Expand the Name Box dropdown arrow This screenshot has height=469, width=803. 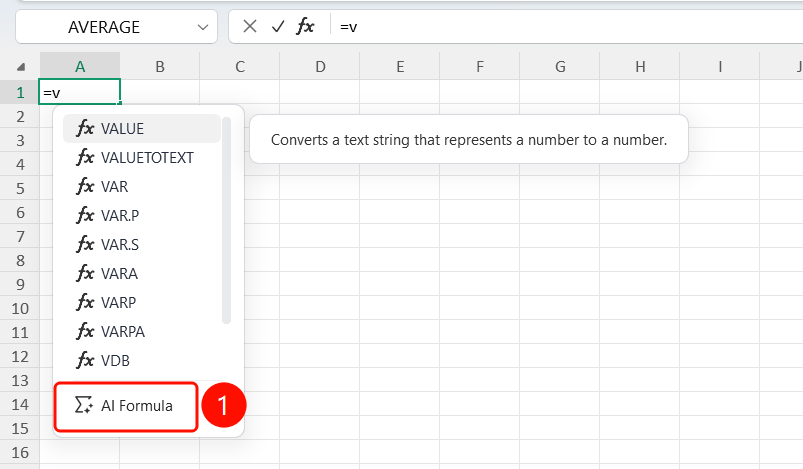203,27
